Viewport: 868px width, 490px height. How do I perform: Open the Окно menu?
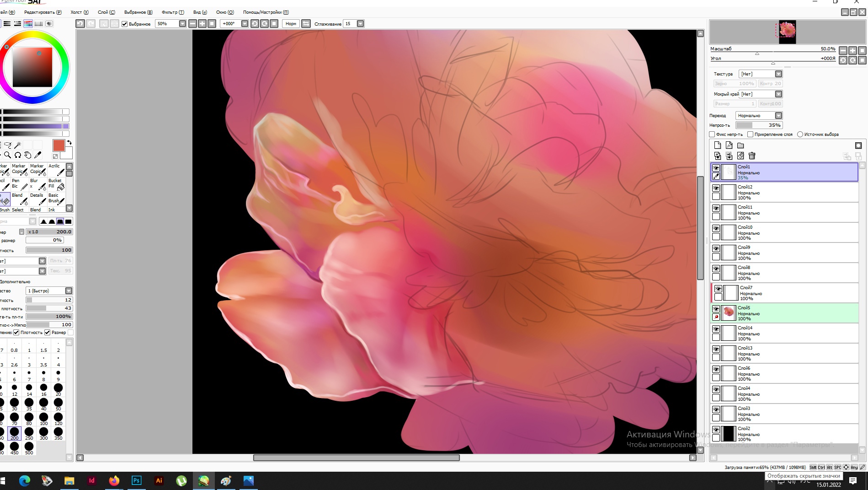225,12
